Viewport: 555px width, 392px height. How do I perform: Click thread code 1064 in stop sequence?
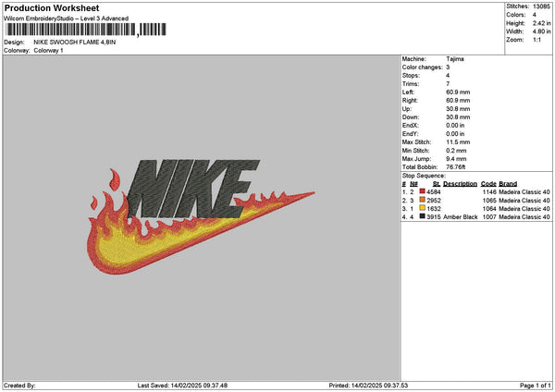[x=489, y=208]
